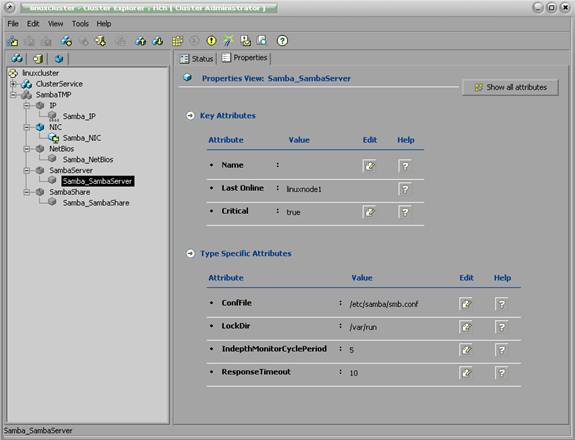Select the Samba_SambaShare resource
Viewport: 575px width, 440px height.
96,203
